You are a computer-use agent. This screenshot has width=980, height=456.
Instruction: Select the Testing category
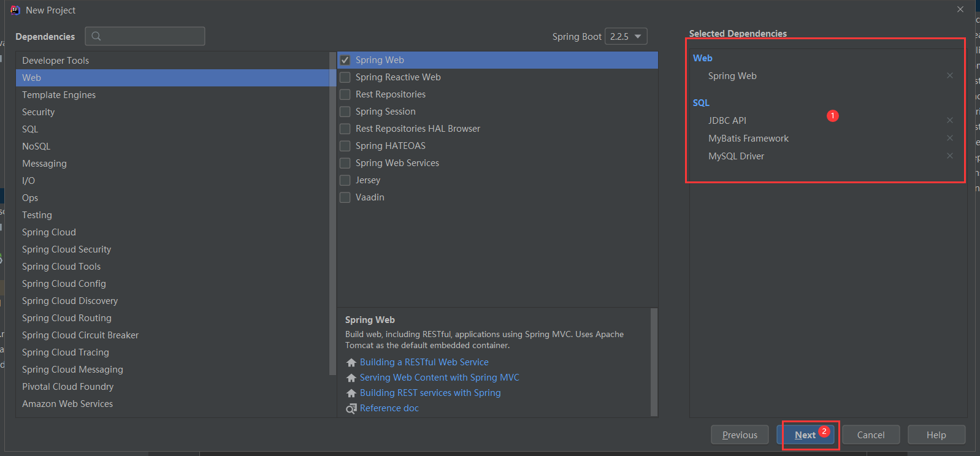[x=172, y=215]
